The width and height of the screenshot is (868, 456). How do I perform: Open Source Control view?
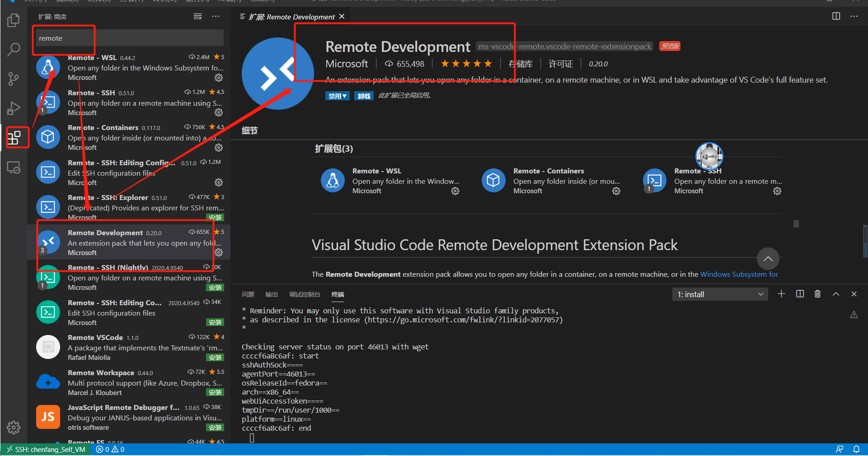[x=14, y=79]
